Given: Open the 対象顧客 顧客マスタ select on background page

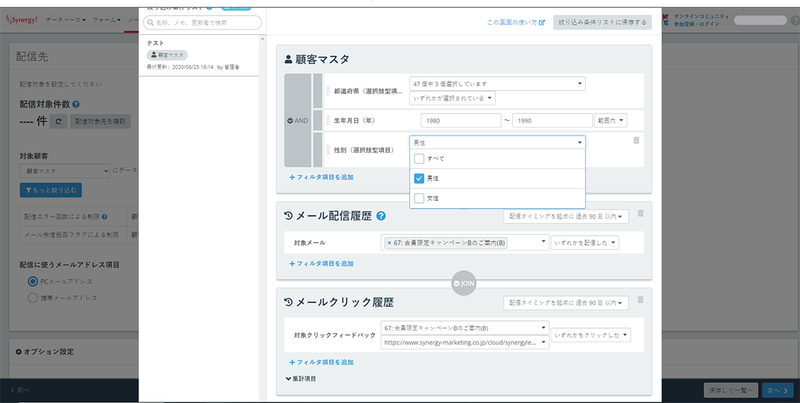Looking at the screenshot, I should point(65,171).
